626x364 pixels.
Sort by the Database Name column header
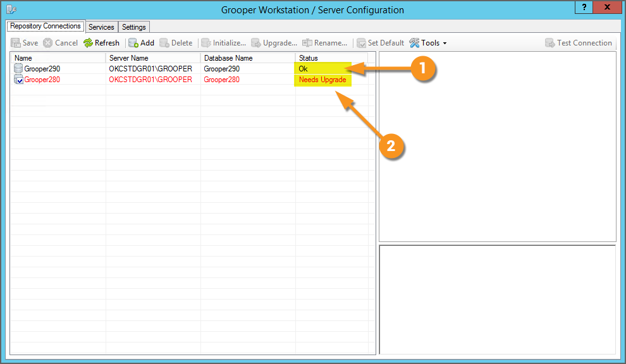pos(248,58)
